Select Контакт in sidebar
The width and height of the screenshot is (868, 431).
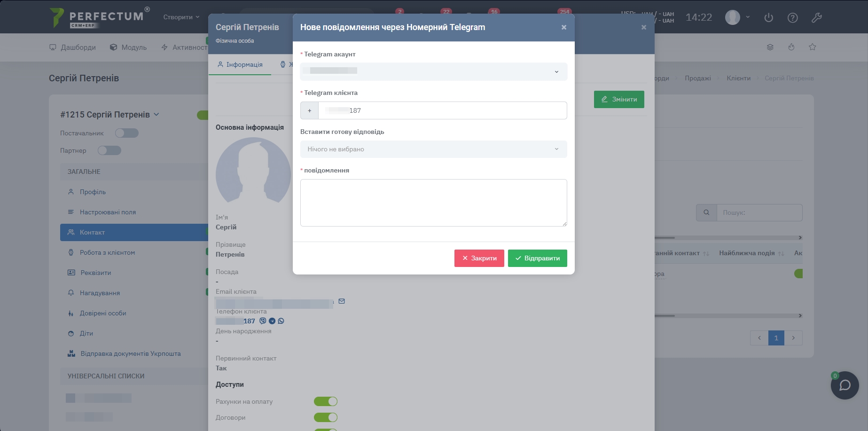tap(134, 232)
